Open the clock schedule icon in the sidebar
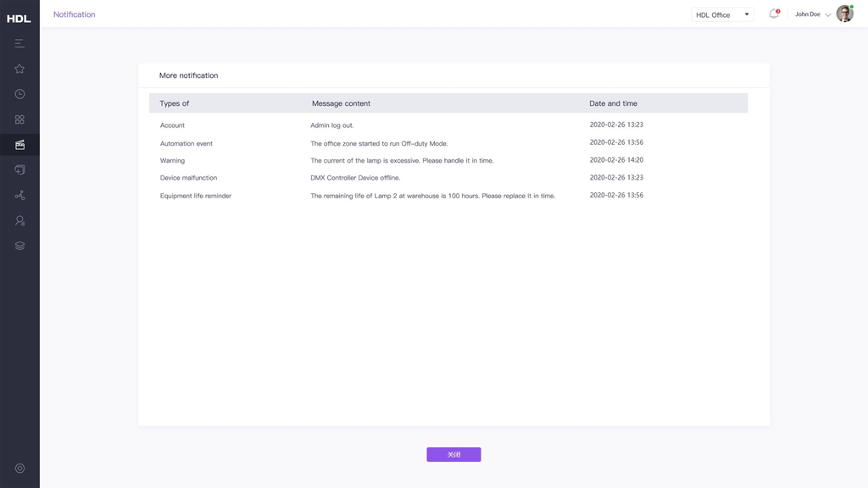Image resolution: width=868 pixels, height=488 pixels. click(x=19, y=94)
